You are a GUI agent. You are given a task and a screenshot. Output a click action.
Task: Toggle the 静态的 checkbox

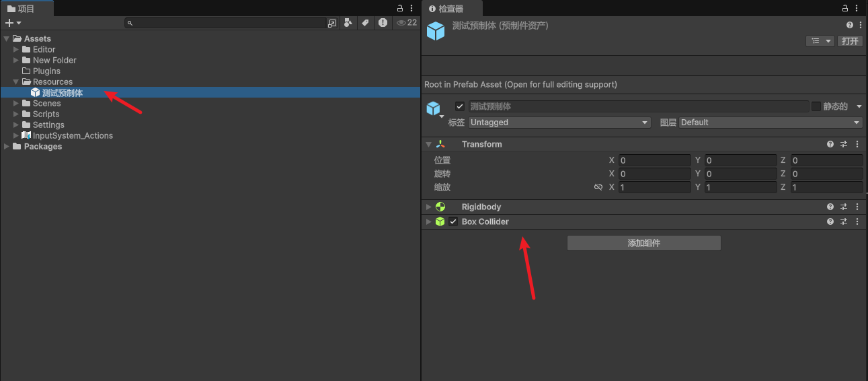coord(816,106)
